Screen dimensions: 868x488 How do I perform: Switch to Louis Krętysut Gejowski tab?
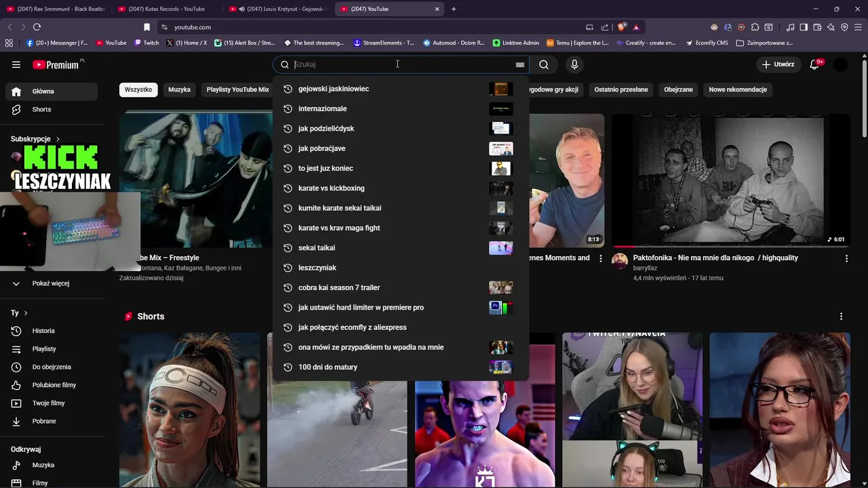(278, 9)
